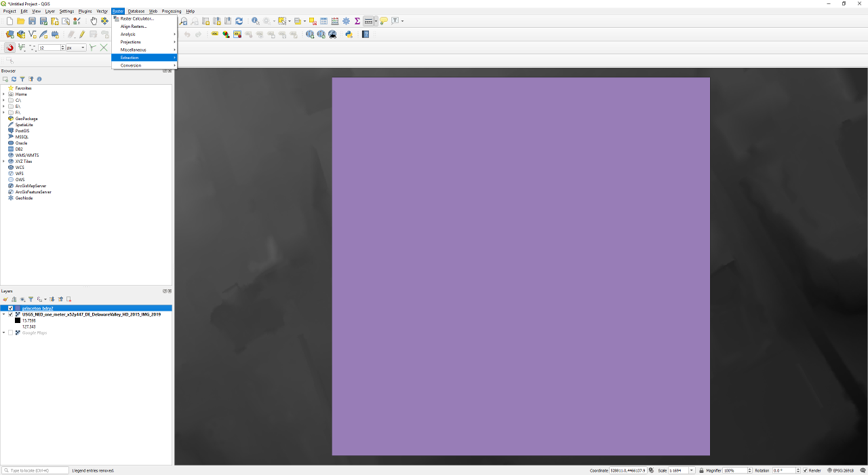Open the Extraction submenu
The width and height of the screenshot is (868, 475).
(x=144, y=58)
